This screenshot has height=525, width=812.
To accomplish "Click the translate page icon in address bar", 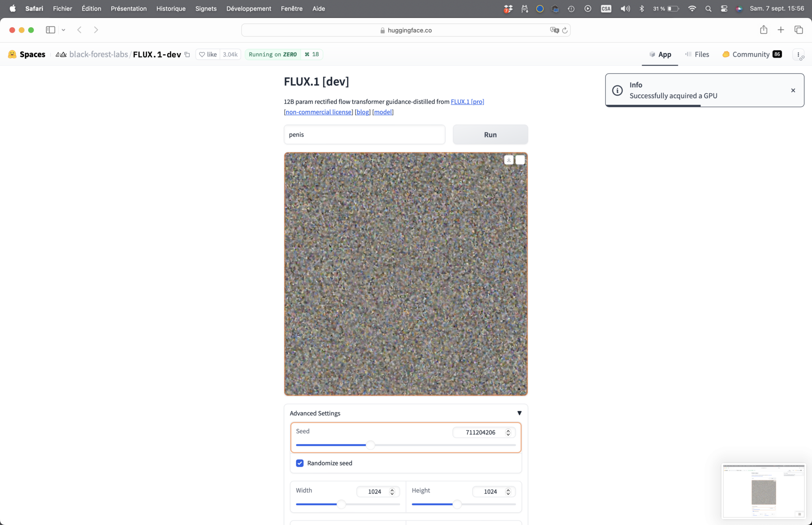I will (554, 30).
